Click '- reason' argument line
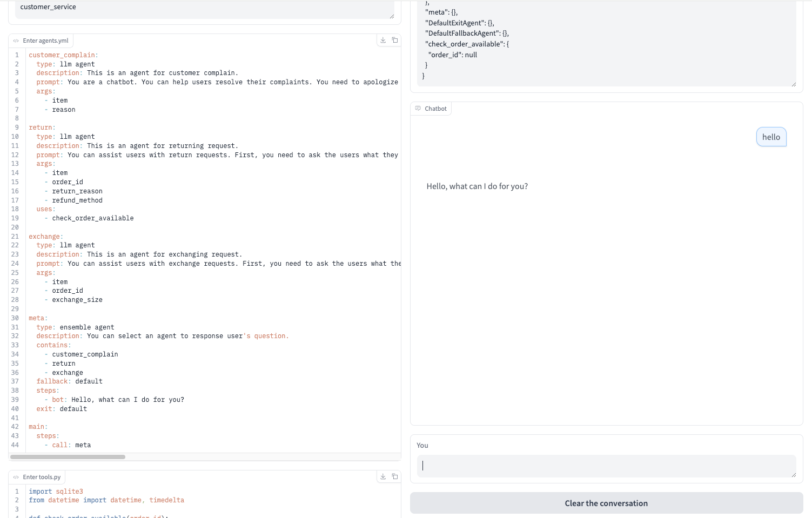Viewport: 812px width, 518px height. point(60,110)
